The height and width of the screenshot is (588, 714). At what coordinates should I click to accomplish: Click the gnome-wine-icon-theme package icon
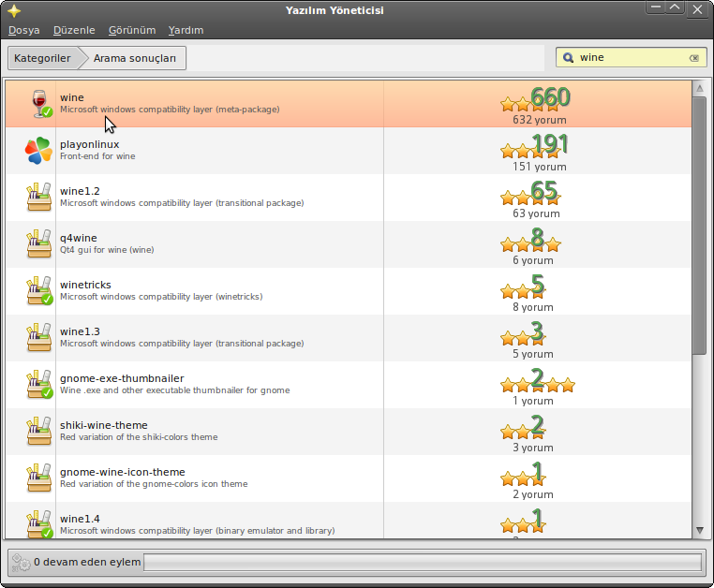point(38,478)
